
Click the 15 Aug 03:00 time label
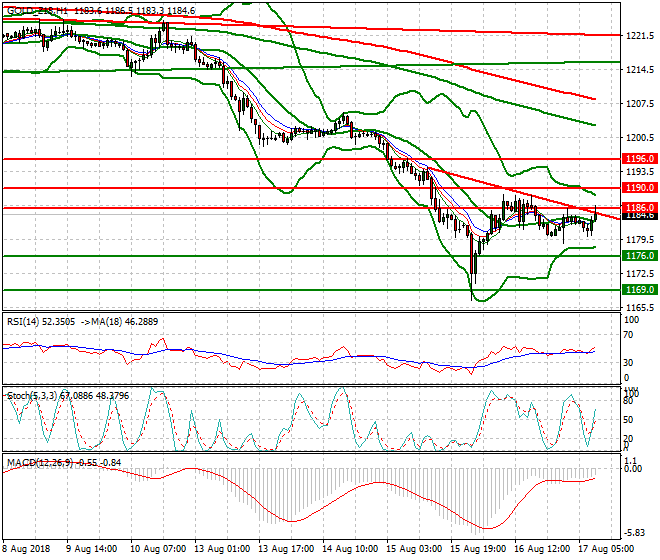(x=412, y=549)
